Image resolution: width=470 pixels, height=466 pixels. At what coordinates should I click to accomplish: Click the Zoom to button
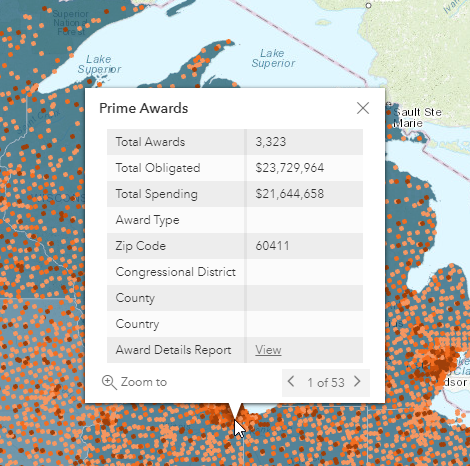134,382
